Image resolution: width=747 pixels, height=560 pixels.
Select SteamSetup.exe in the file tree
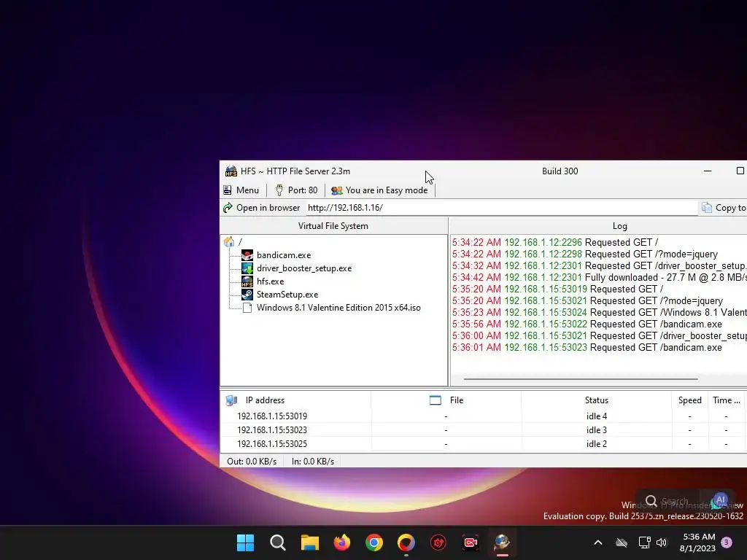coord(287,295)
